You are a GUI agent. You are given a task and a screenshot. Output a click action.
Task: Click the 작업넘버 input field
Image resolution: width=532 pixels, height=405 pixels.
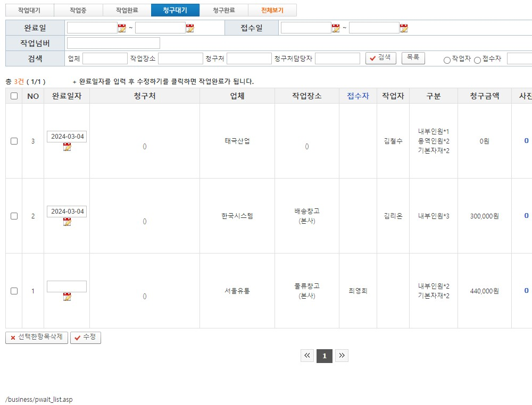[x=113, y=43]
